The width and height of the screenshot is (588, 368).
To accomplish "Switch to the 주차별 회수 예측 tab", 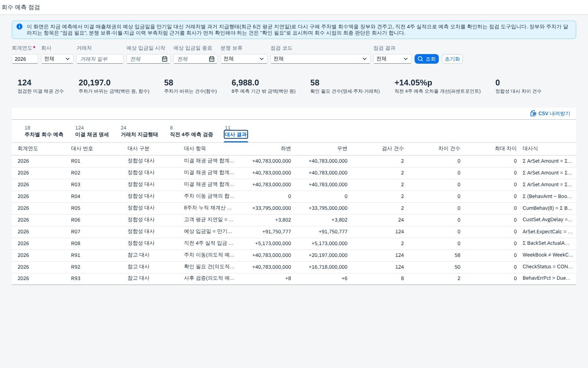I will tap(44, 131).
